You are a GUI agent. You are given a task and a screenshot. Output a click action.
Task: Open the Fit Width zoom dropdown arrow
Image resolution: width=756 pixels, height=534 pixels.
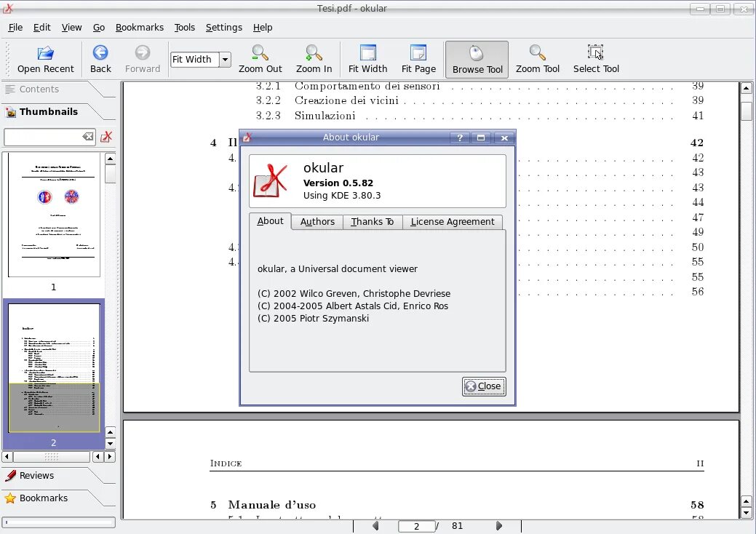click(x=225, y=59)
